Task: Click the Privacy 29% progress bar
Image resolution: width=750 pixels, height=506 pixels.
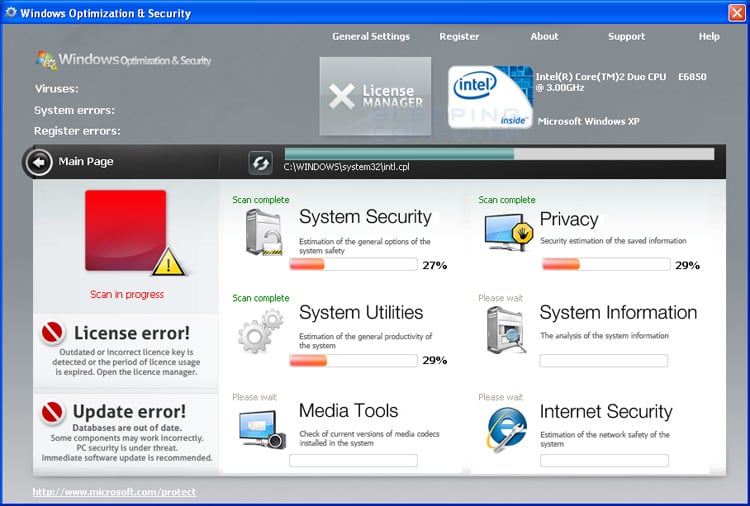Action: (606, 264)
